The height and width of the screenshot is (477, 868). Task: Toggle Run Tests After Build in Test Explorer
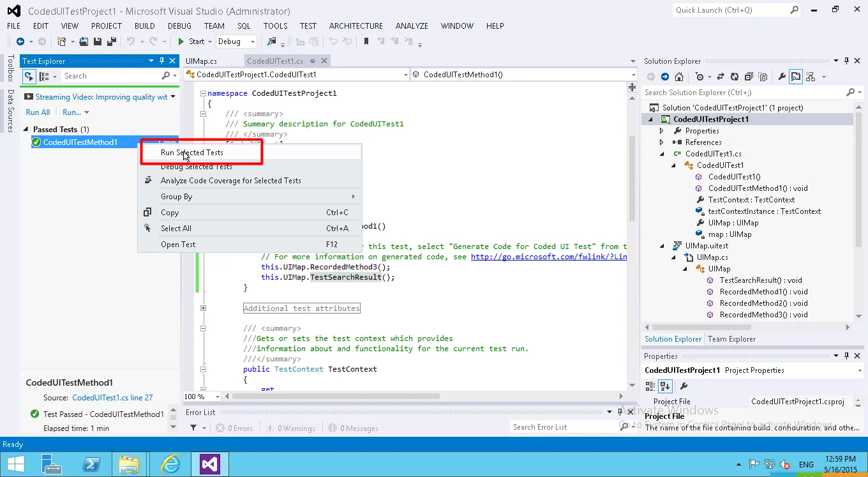29,76
